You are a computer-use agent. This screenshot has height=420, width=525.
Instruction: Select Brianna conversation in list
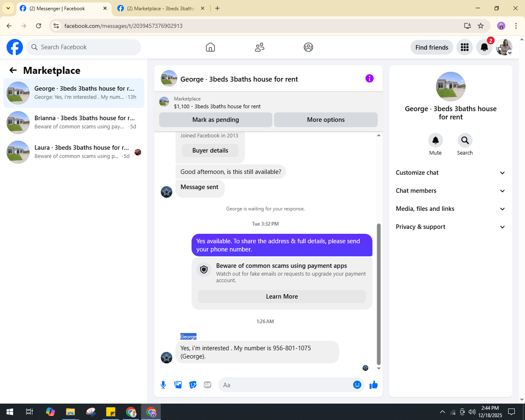pos(74,123)
